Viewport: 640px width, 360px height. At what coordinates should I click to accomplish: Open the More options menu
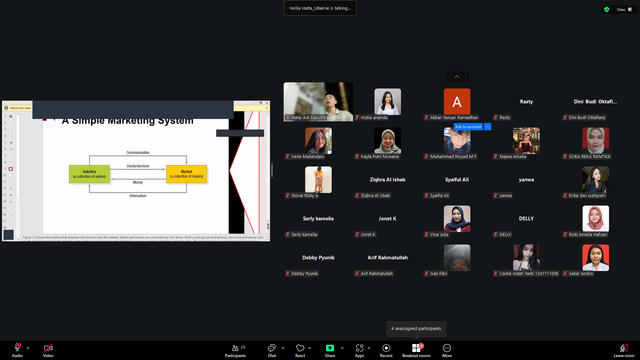tap(447, 350)
